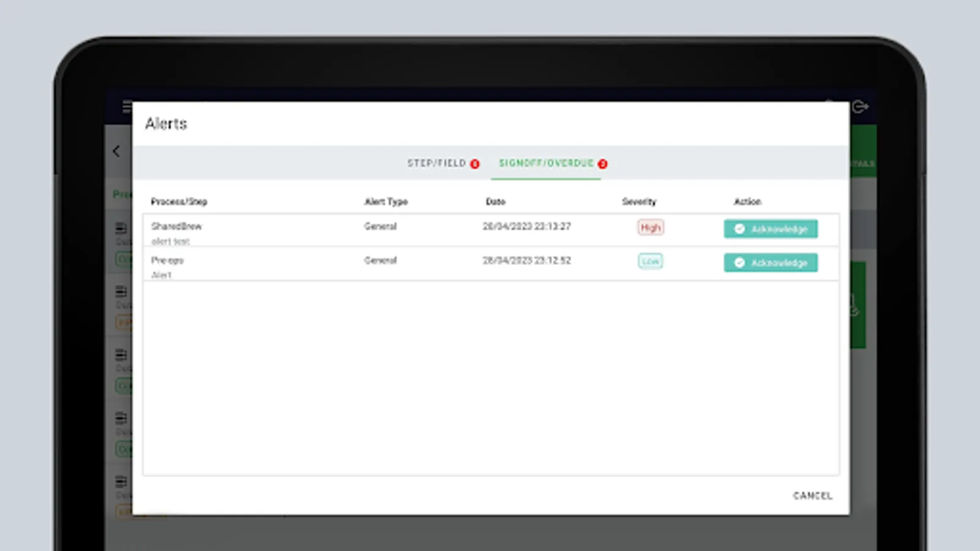Click General alert type in SharedBrew row
The height and width of the screenshot is (551, 980).
click(x=380, y=227)
